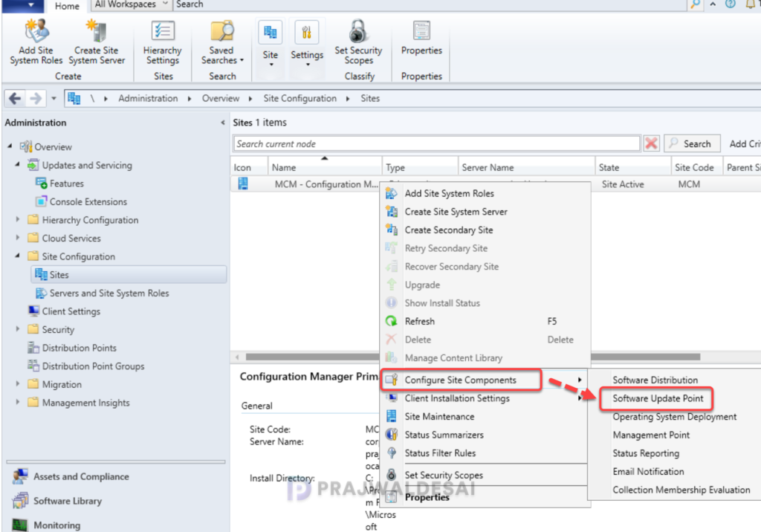The image size is (761, 532).
Task: Sort list by Name column header
Action: [325, 167]
